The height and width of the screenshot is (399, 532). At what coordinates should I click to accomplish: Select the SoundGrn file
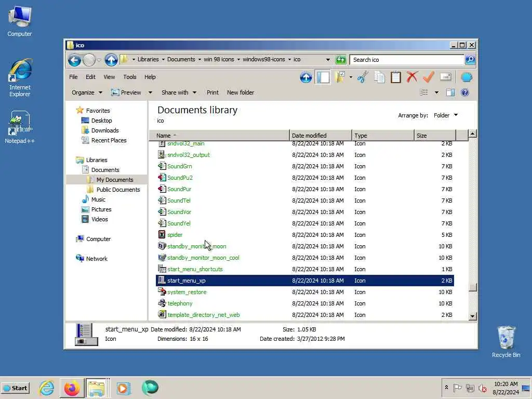click(304, 166)
